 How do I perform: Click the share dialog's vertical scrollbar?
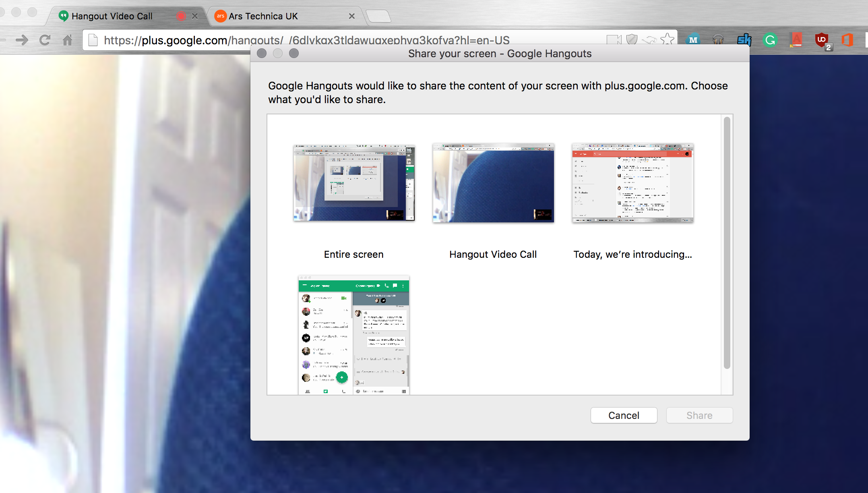pyautogui.click(x=727, y=242)
